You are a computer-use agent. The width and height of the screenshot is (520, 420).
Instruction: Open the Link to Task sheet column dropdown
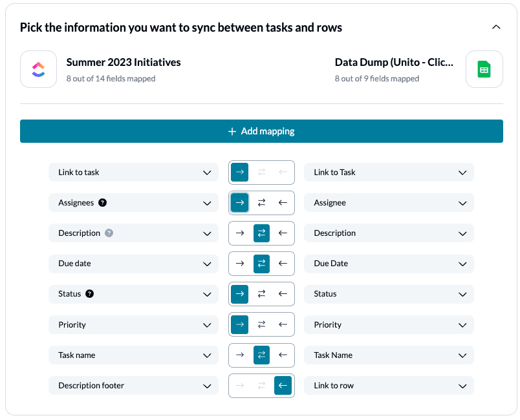pyautogui.click(x=389, y=173)
